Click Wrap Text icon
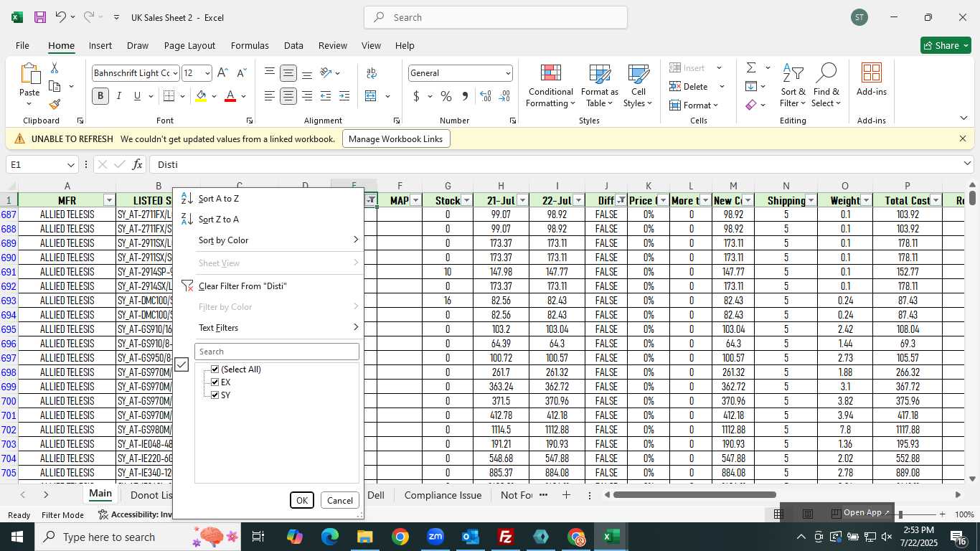This screenshot has width=980, height=551. click(372, 73)
